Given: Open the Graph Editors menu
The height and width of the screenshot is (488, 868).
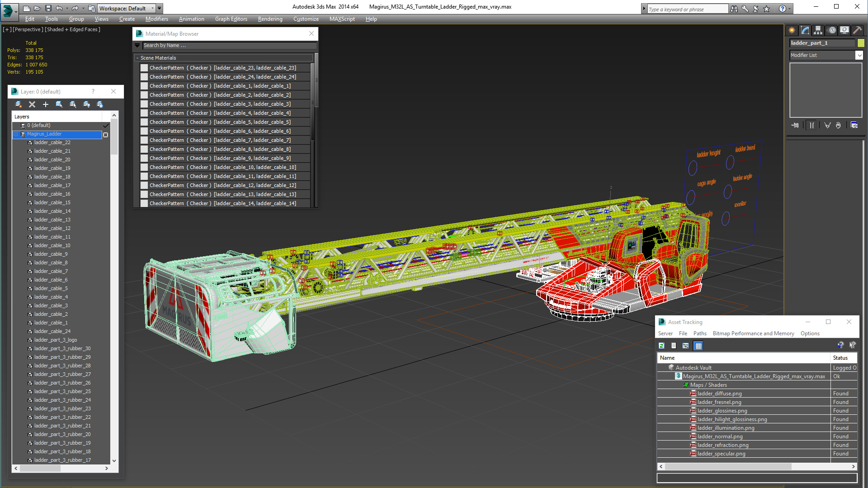Looking at the screenshot, I should coord(231,19).
